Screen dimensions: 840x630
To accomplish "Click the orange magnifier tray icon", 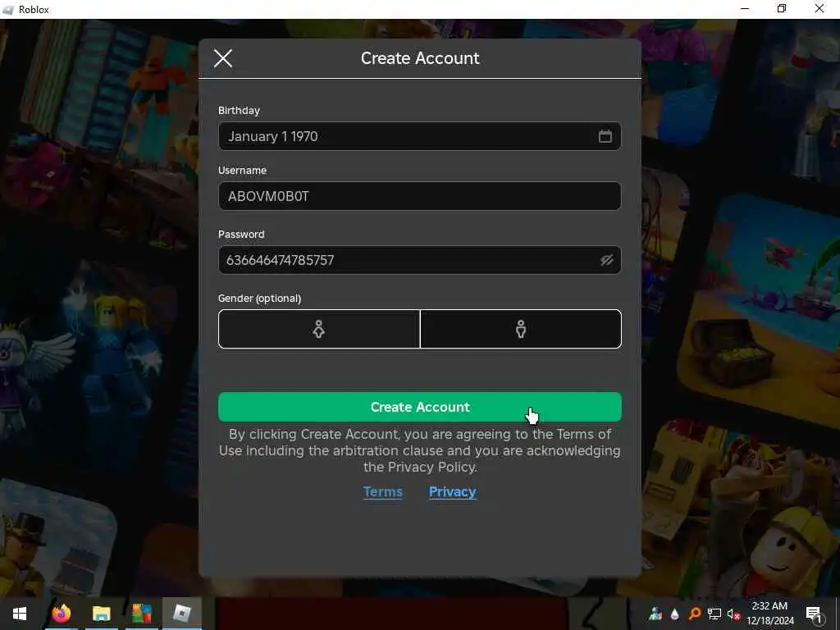I will coord(694,614).
